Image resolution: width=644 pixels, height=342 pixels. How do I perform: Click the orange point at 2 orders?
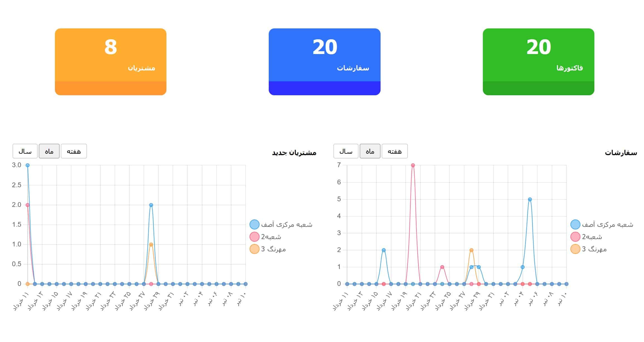[471, 250]
